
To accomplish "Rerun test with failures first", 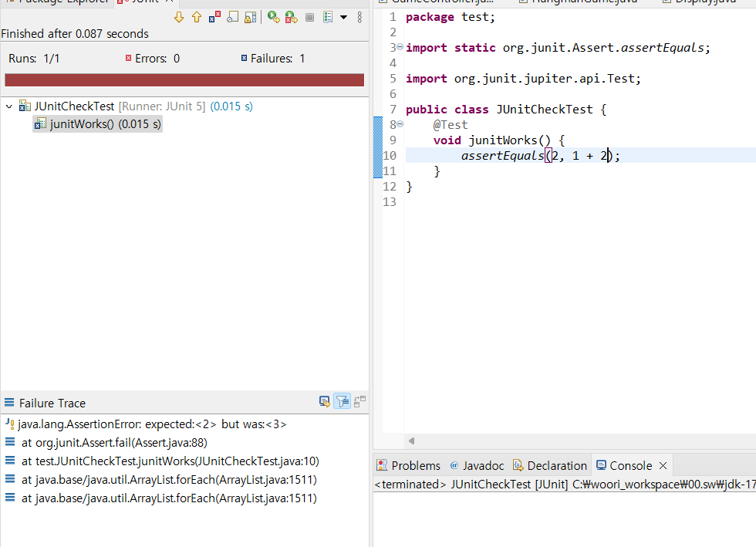I will pyautogui.click(x=292, y=18).
